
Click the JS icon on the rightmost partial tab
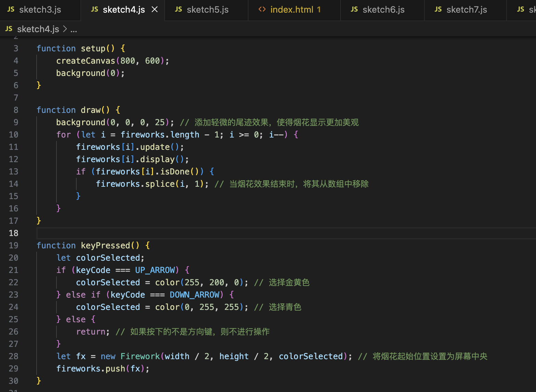(x=521, y=9)
